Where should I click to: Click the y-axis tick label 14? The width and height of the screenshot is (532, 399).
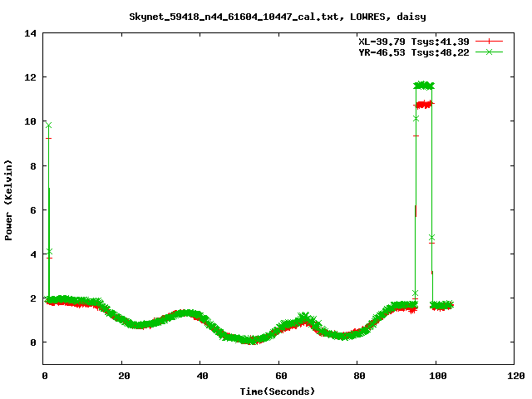[30, 33]
